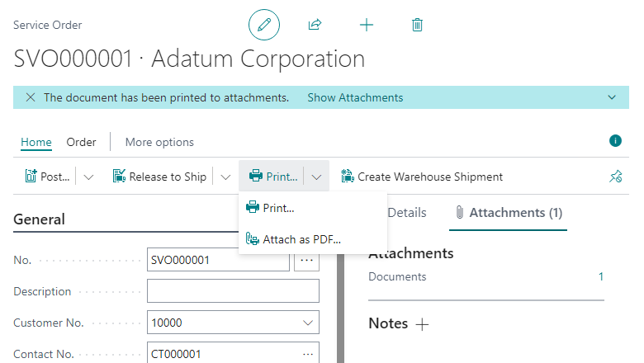
Task: Click the pencil edit icon
Action: [263, 25]
